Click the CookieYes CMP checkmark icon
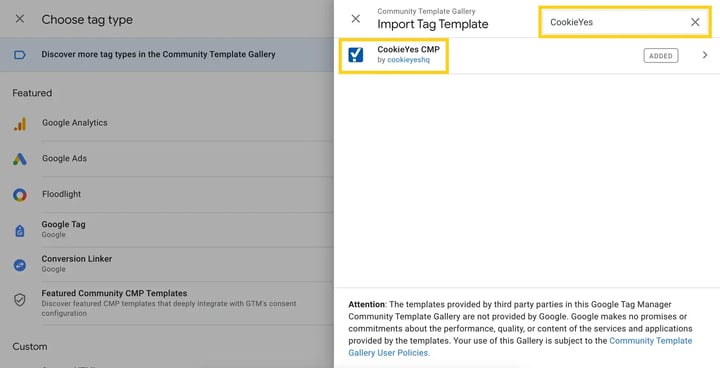Screen dimensions: 720x368 [x=356, y=55]
